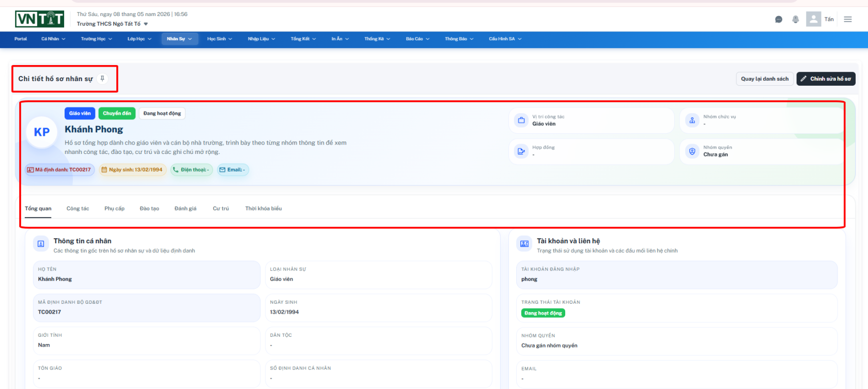Open the Học Sinh dropdown menu
This screenshot has height=389, width=868.
(220, 39)
